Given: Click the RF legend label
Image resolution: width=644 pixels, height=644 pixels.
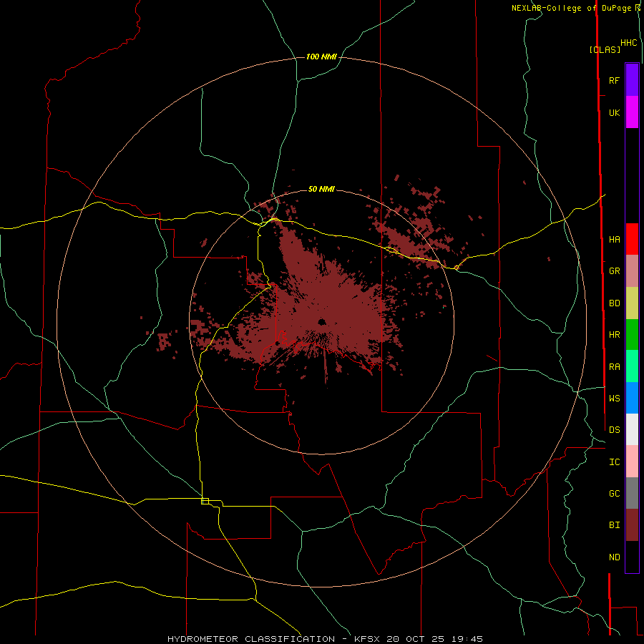Looking at the screenshot, I should [614, 80].
